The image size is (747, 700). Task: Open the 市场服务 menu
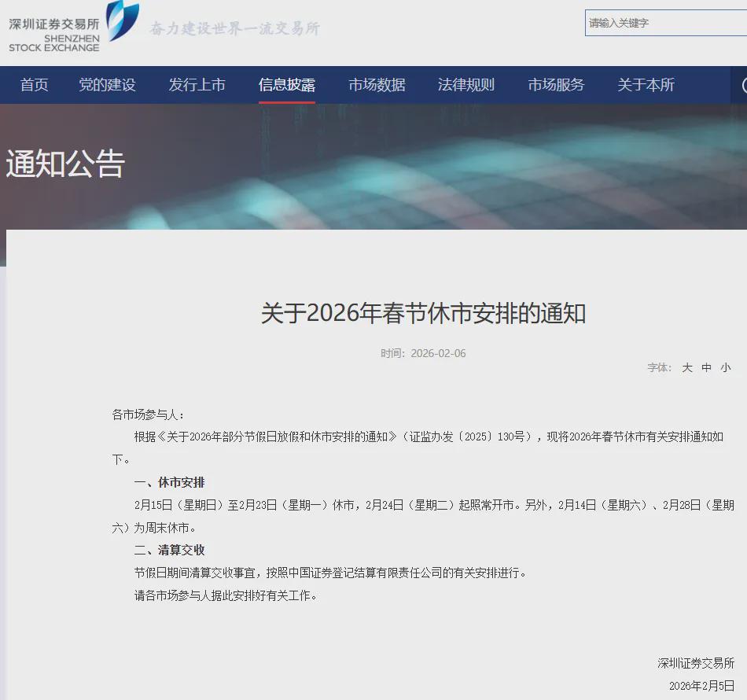[556, 85]
